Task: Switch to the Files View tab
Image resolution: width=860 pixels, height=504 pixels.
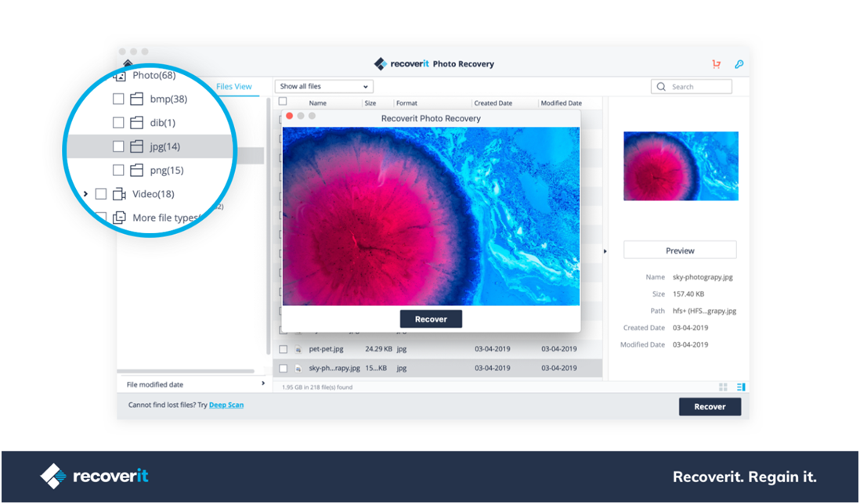Action: point(233,87)
